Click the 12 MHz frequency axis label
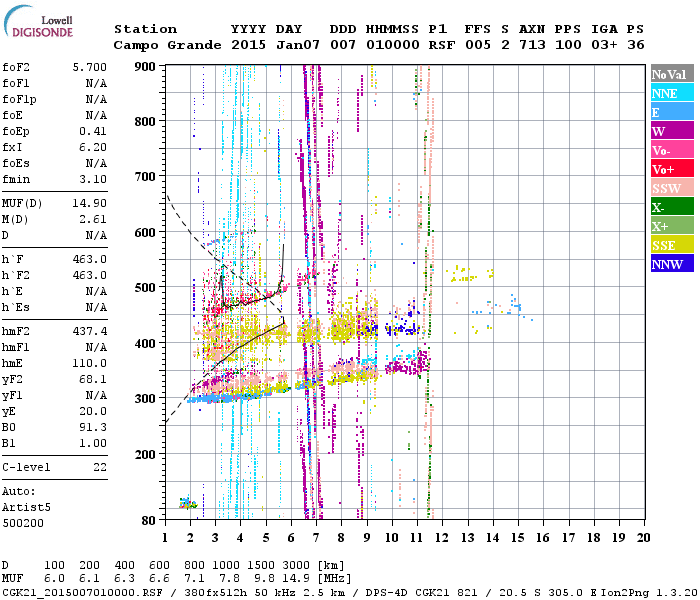 (442, 538)
